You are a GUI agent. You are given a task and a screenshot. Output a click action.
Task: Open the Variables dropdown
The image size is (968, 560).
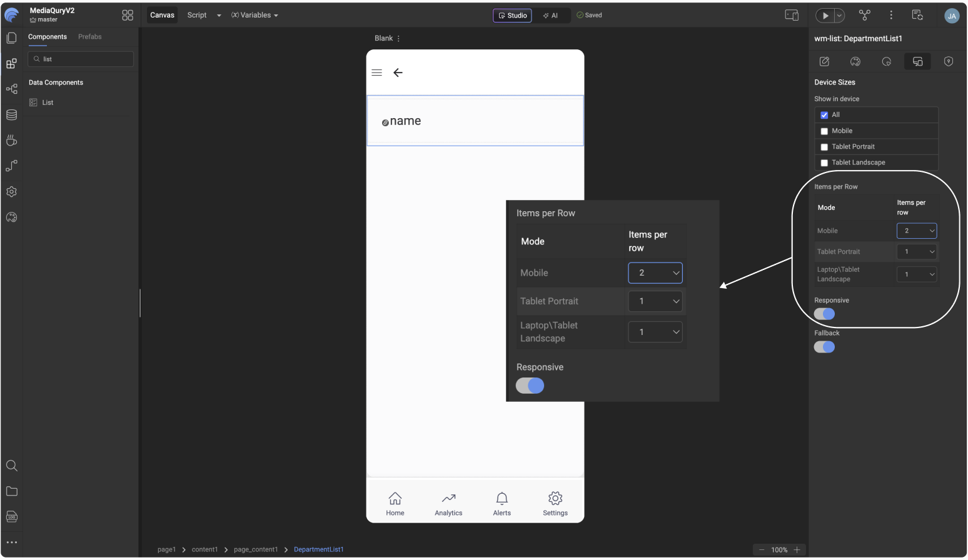tap(255, 15)
